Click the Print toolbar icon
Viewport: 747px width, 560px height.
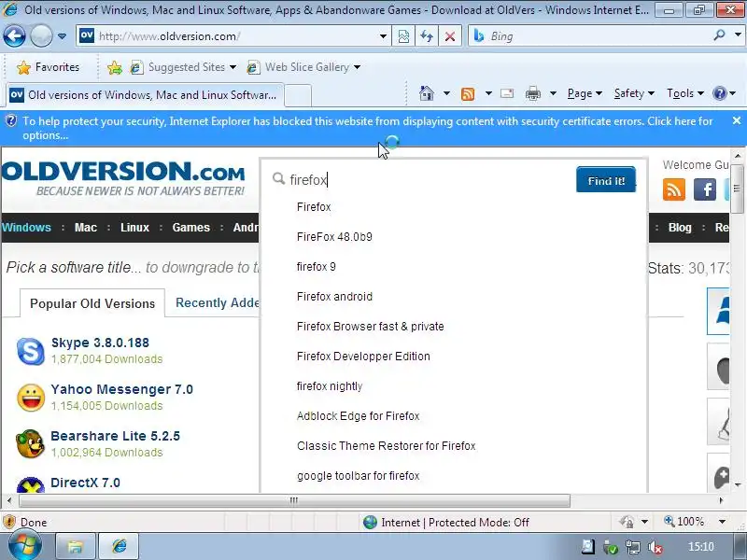[532, 93]
